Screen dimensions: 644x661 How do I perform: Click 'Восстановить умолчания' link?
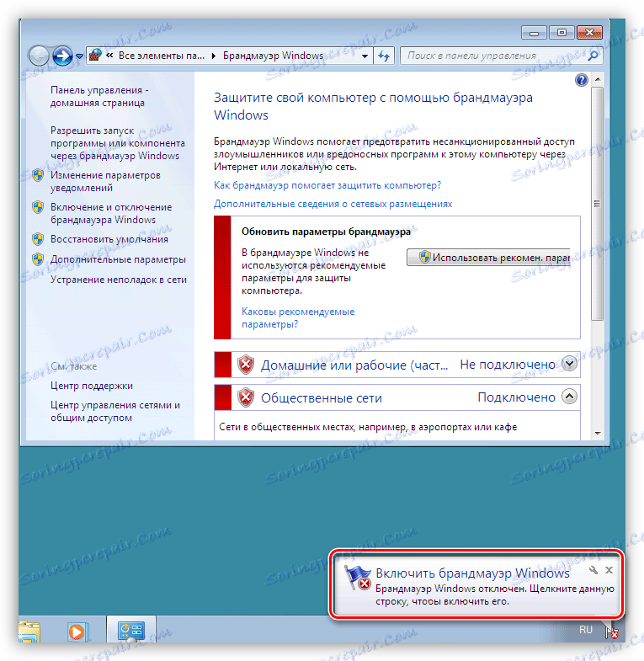tap(109, 239)
